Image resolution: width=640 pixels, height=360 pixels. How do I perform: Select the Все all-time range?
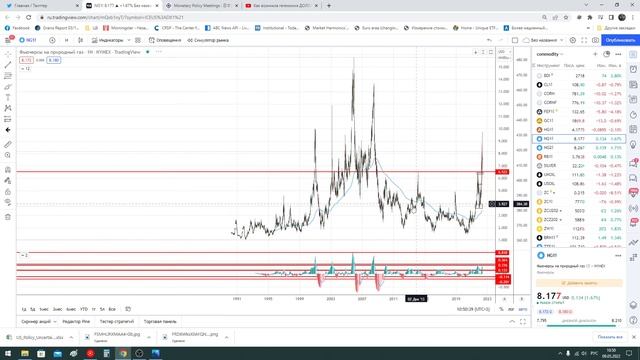click(112, 309)
